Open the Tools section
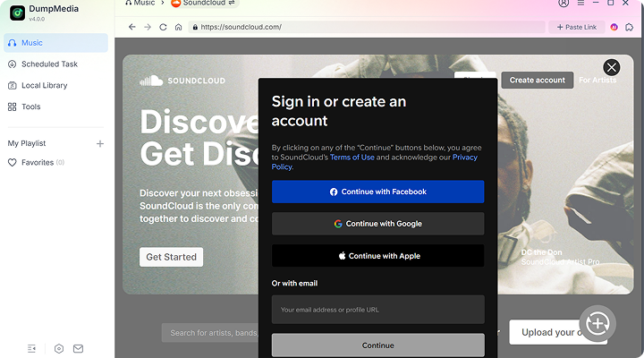 30,107
